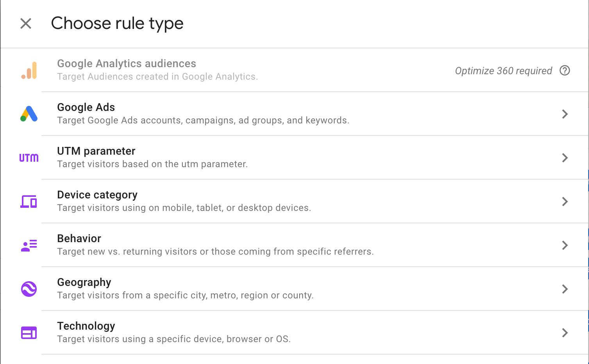Click the Behavior person-list icon
This screenshot has height=364, width=589.
pyautogui.click(x=29, y=245)
